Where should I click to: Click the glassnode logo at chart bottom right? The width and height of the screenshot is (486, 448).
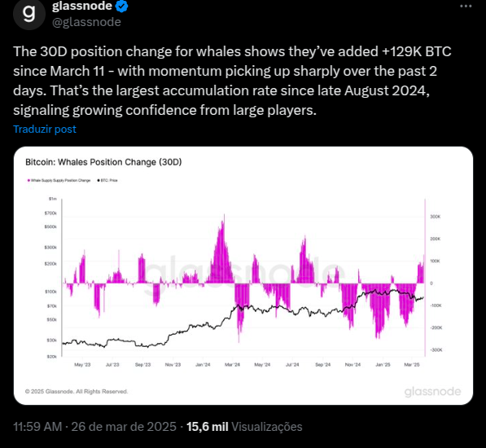pos(433,392)
